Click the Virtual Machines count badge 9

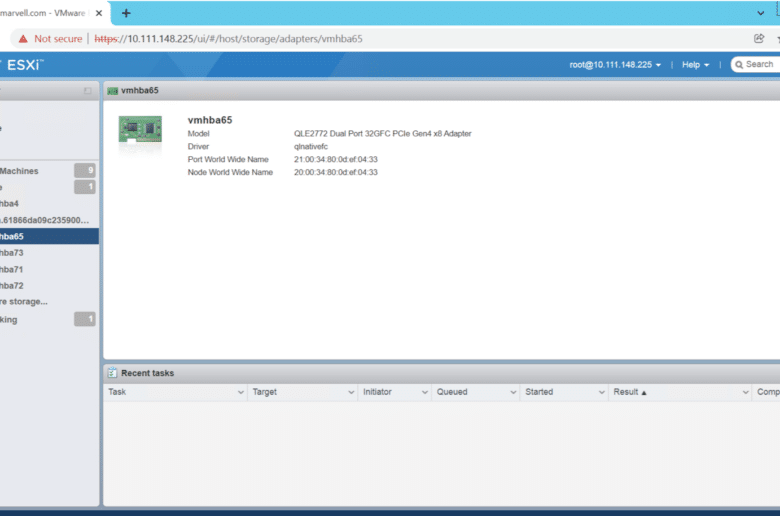point(85,170)
